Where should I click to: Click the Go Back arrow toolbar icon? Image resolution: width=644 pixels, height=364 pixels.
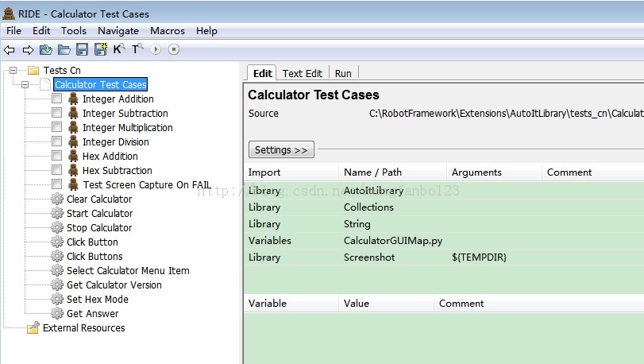tap(9, 50)
